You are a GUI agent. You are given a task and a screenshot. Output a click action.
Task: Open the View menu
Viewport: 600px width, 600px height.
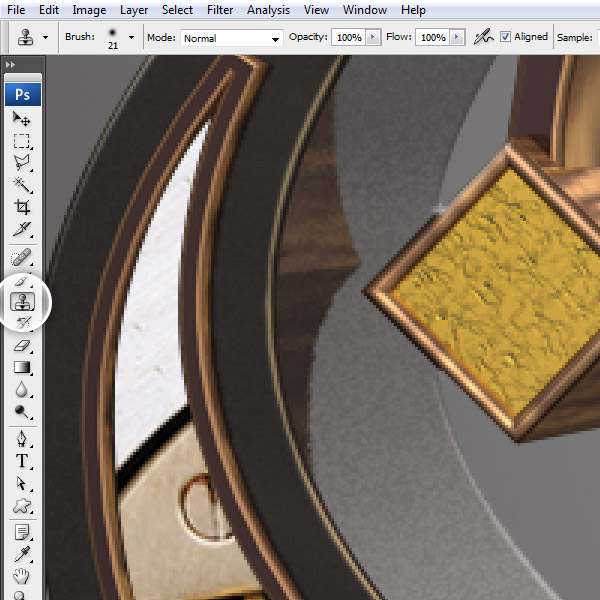pyautogui.click(x=316, y=10)
